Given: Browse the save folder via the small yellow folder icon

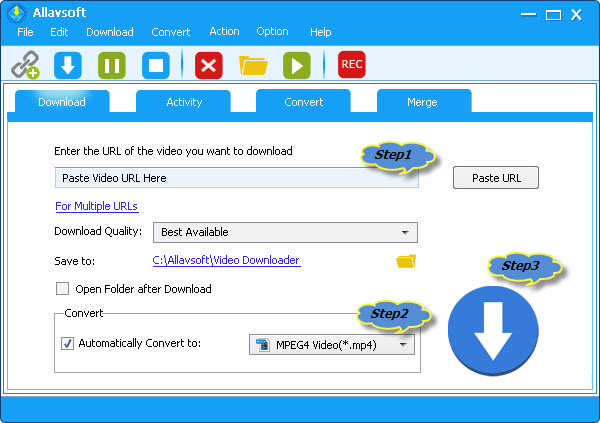Looking at the screenshot, I should tap(406, 261).
